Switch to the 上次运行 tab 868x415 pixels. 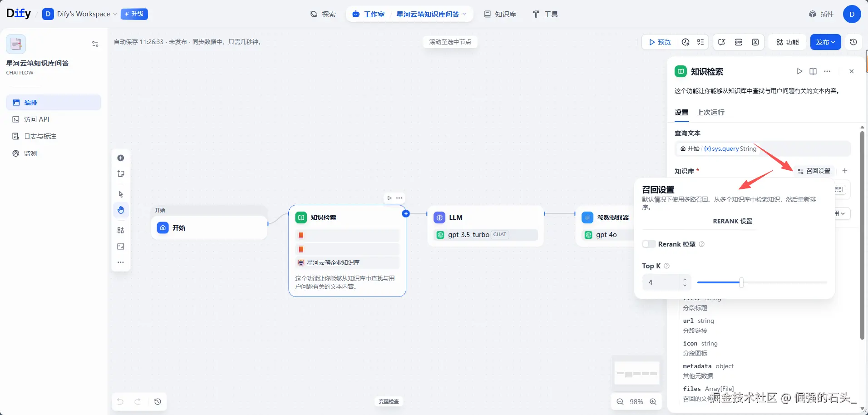[710, 113]
